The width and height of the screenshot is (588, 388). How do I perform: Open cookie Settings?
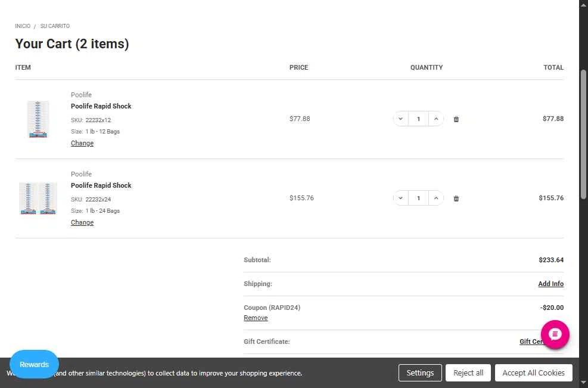click(x=420, y=373)
